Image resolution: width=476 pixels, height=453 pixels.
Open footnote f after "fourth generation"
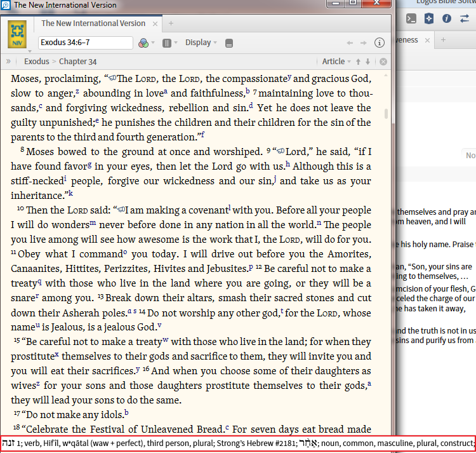pyautogui.click(x=203, y=135)
